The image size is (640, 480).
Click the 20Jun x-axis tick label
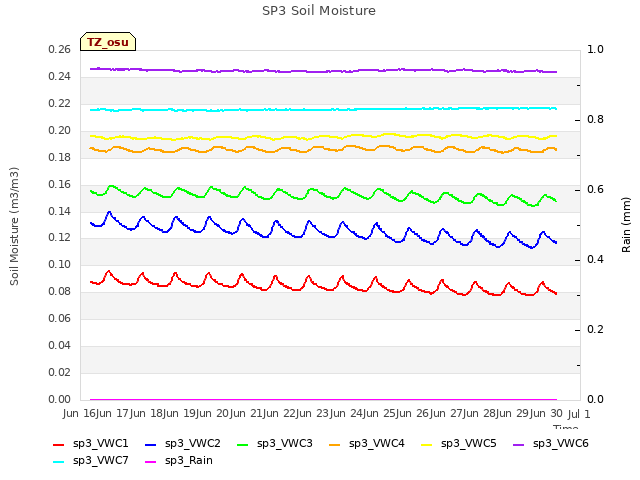pyautogui.click(x=231, y=413)
